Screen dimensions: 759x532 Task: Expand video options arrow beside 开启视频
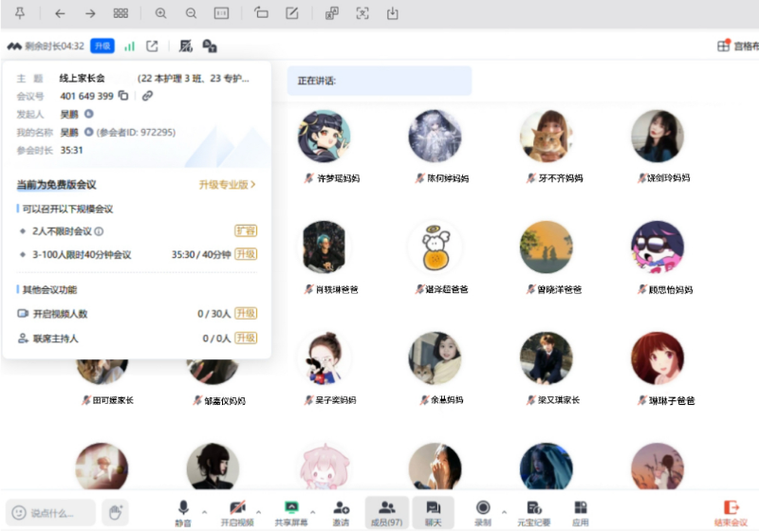click(258, 511)
